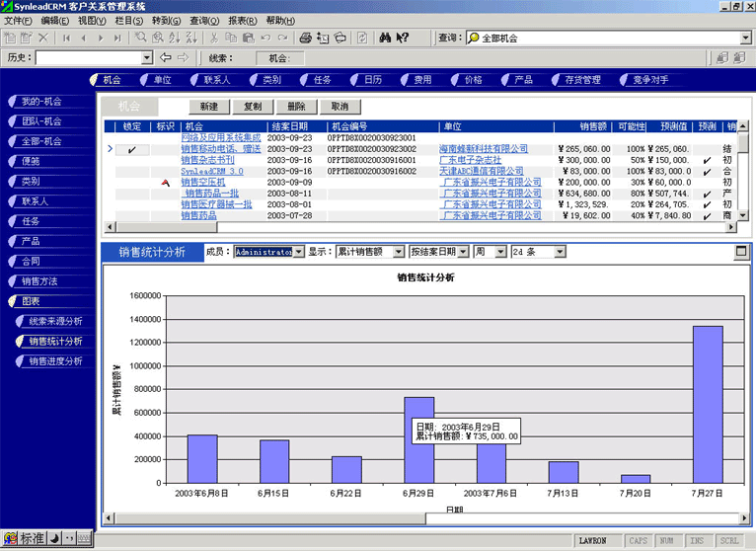Toggle forecast checkmark for SynleadCRM 3.0 row
The height and width of the screenshot is (551, 756).
pyautogui.click(x=707, y=171)
